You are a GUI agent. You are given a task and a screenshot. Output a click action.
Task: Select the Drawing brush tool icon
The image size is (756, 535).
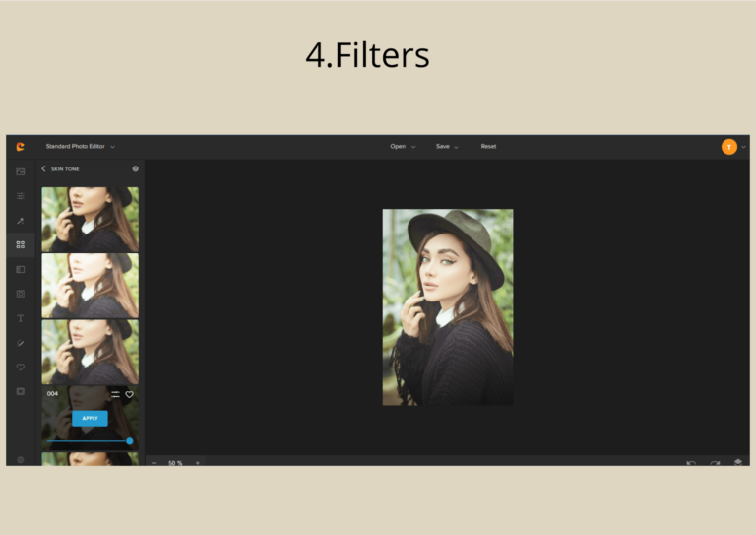[21, 343]
